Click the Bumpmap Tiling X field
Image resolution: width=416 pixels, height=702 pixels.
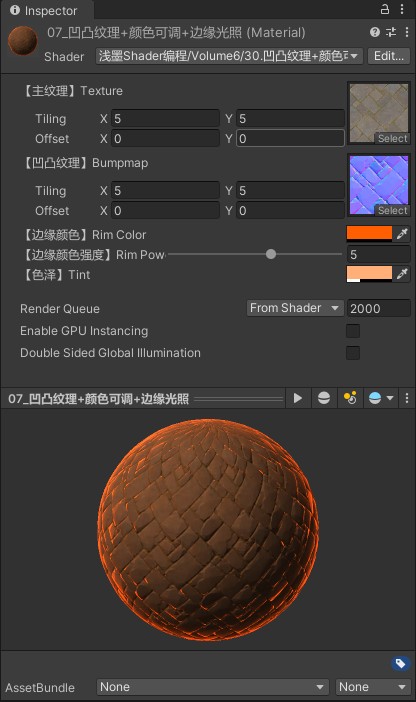165,191
